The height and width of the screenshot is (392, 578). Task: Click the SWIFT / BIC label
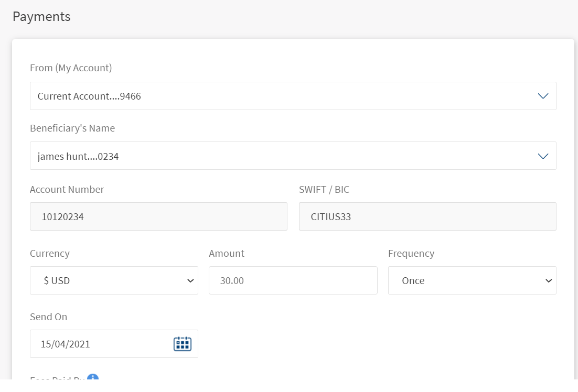[324, 189]
